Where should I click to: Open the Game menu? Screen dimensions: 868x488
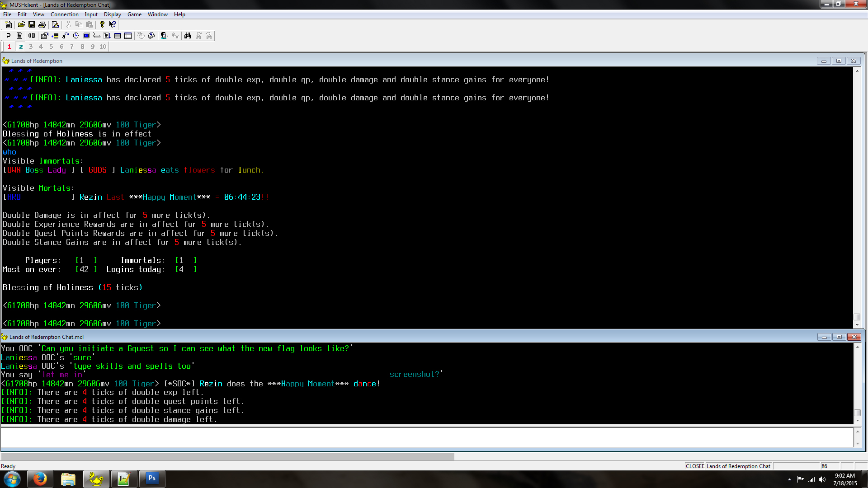[x=134, y=14]
